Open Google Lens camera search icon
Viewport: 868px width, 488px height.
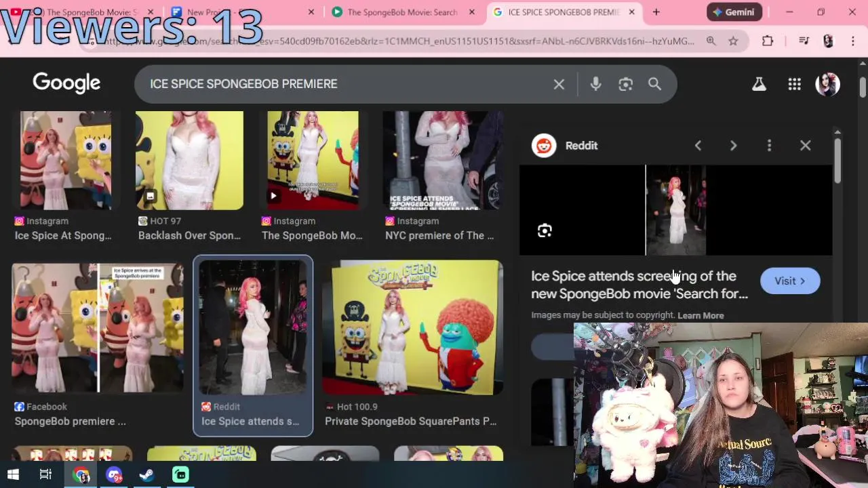tap(625, 84)
